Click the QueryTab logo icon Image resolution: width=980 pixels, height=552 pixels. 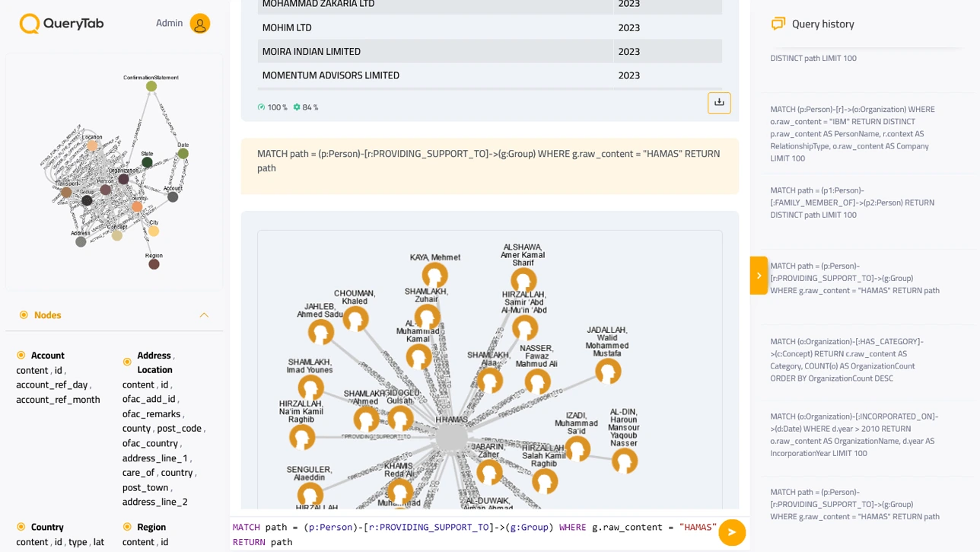tap(30, 24)
